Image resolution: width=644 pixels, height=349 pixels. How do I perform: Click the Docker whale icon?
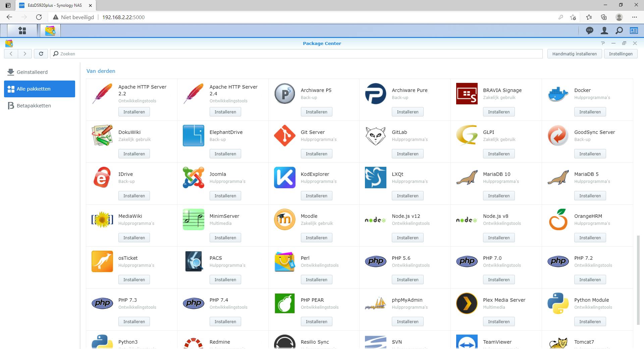pos(558,94)
